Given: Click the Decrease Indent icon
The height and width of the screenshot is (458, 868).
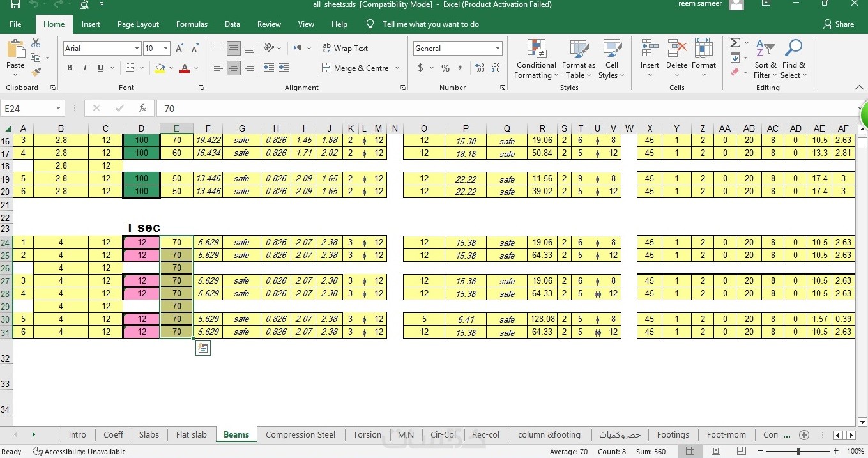Looking at the screenshot, I should pyautogui.click(x=269, y=68).
